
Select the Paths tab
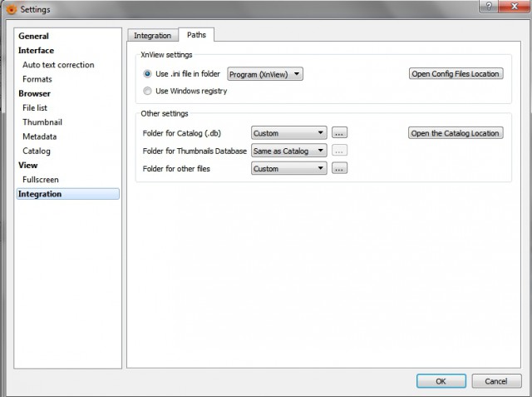(196, 35)
